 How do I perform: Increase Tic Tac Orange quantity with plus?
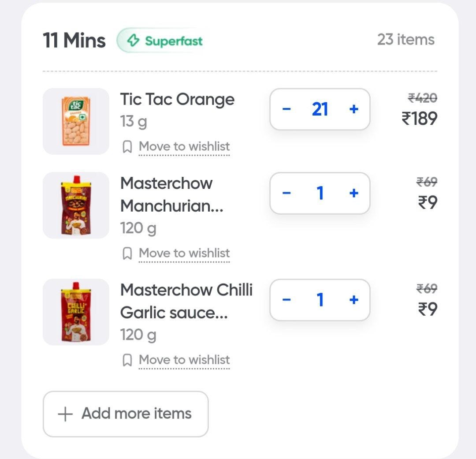[x=353, y=109]
